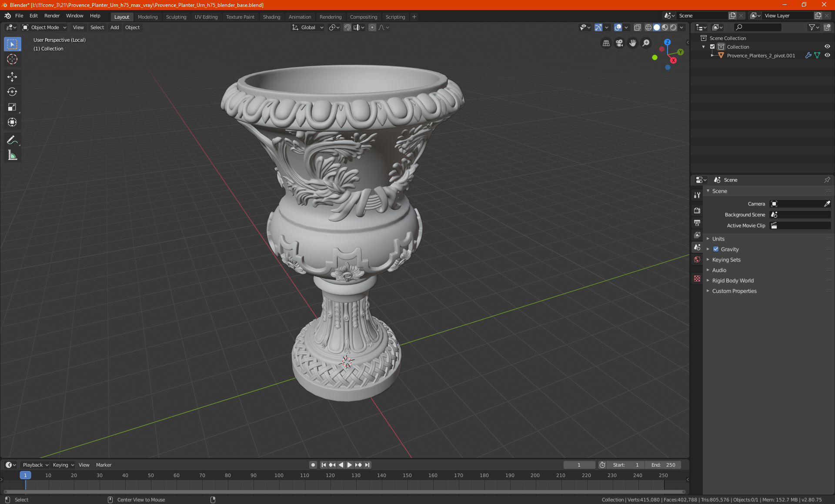Click the mesh data triangle icon on Provence_Planters

click(817, 56)
